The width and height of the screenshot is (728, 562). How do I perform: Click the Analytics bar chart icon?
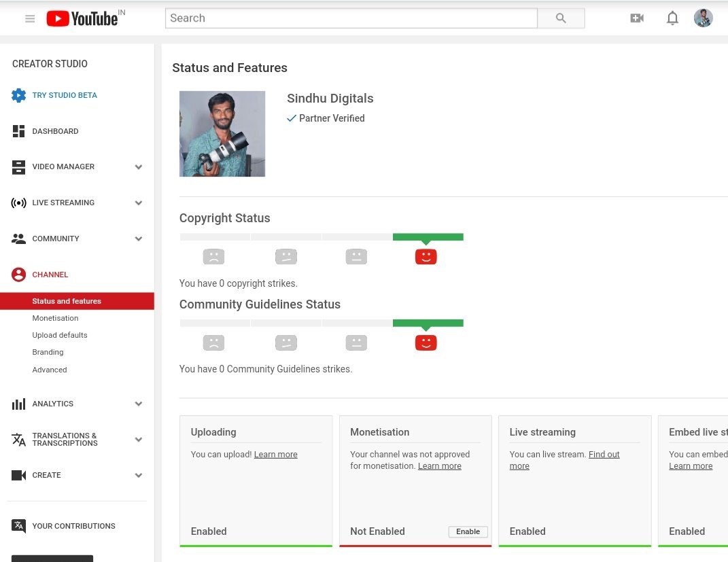(x=18, y=404)
